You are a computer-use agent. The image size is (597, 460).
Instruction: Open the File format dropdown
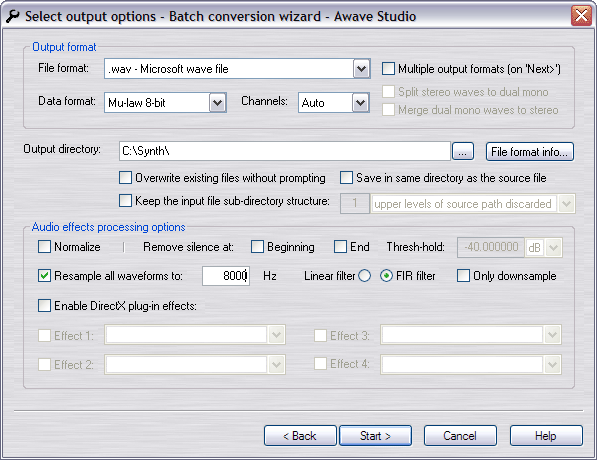(x=361, y=69)
